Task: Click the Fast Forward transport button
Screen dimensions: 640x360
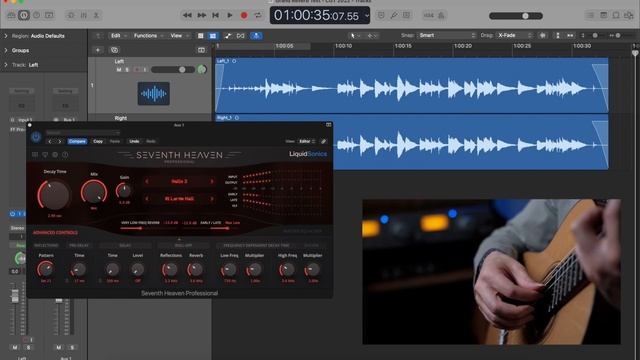Action: 202,16
